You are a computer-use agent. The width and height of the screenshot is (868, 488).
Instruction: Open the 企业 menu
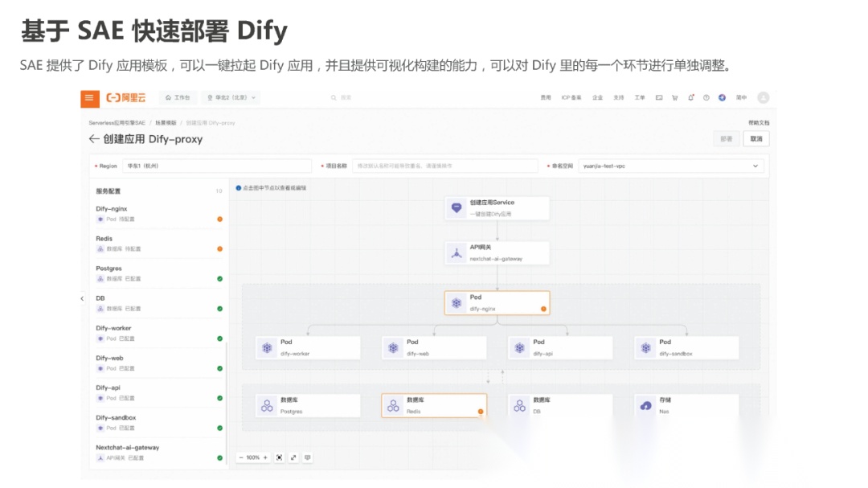pos(597,97)
